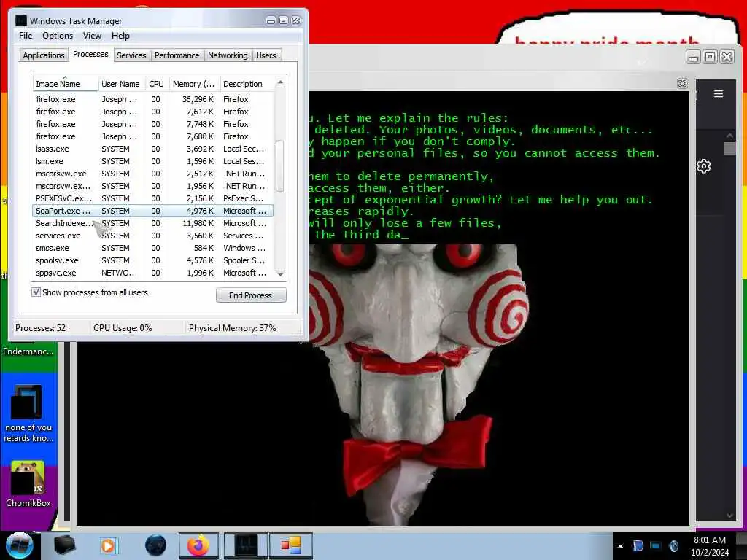Click scroll-down arrow in background window

click(x=729, y=516)
